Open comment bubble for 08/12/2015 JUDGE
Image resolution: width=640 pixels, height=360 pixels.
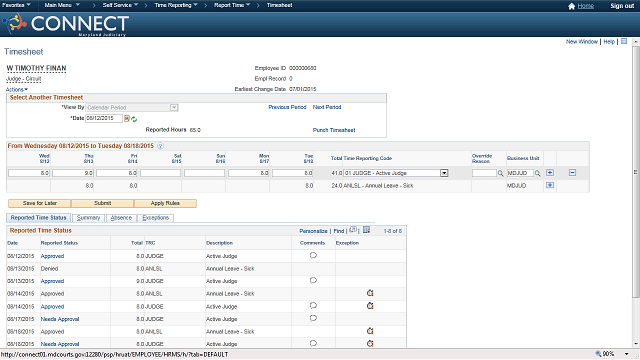pos(313,256)
